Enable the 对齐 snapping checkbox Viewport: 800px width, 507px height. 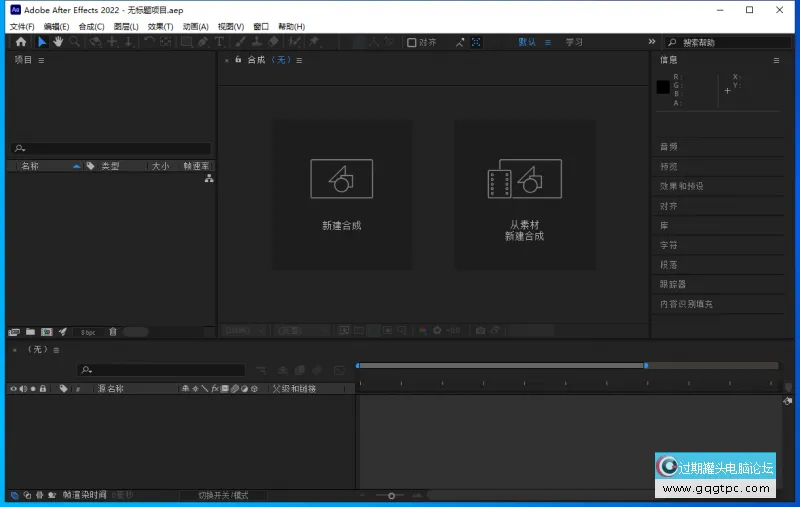412,43
